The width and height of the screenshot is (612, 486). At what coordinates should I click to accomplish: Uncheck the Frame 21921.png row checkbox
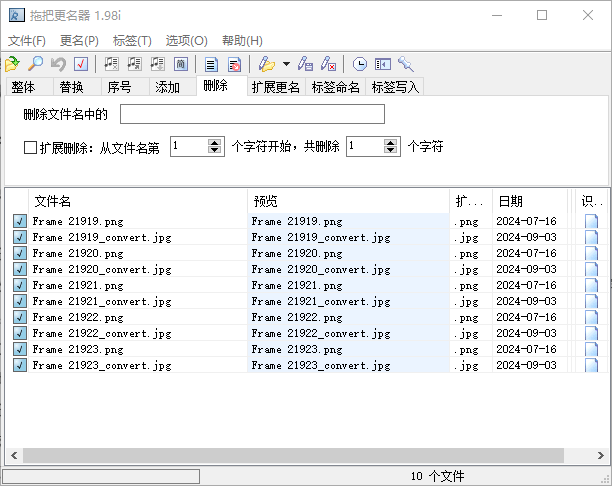pos(20,285)
